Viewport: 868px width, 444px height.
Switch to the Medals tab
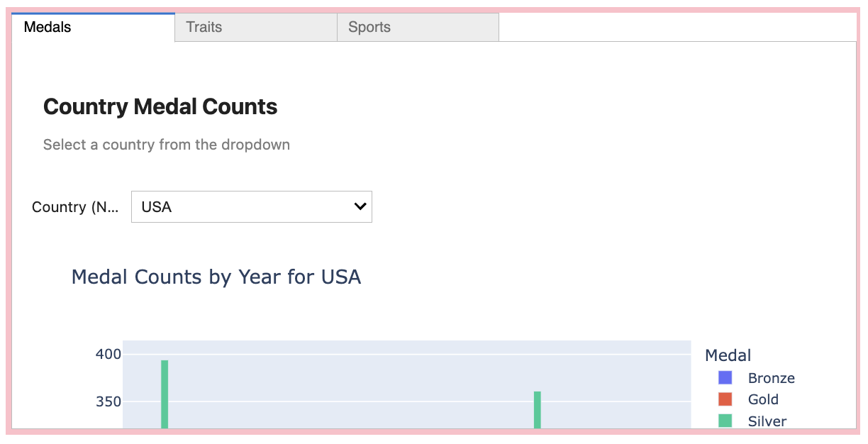pyautogui.click(x=92, y=28)
